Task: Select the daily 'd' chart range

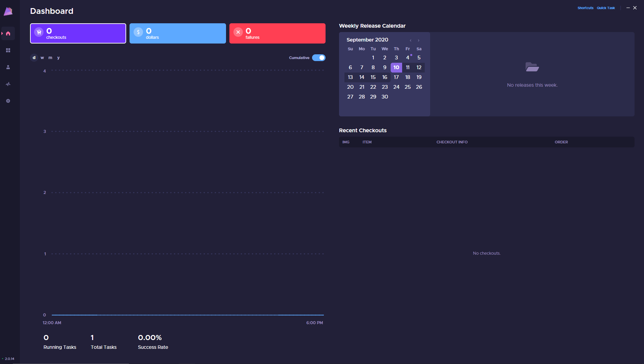Action: coord(34,58)
